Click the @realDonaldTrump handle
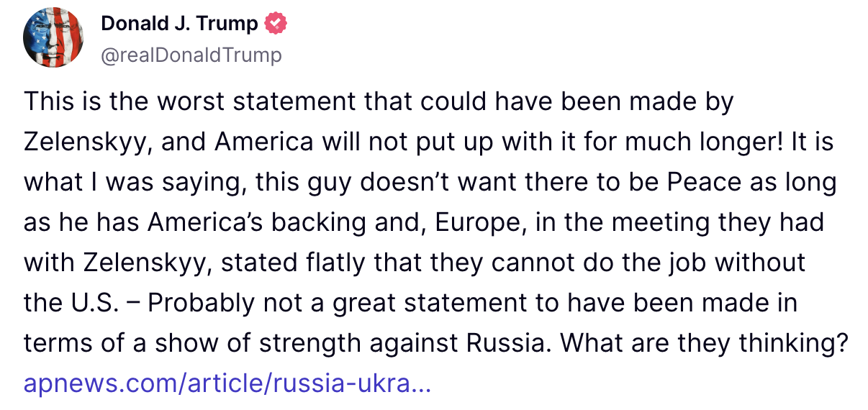 pos(191,55)
